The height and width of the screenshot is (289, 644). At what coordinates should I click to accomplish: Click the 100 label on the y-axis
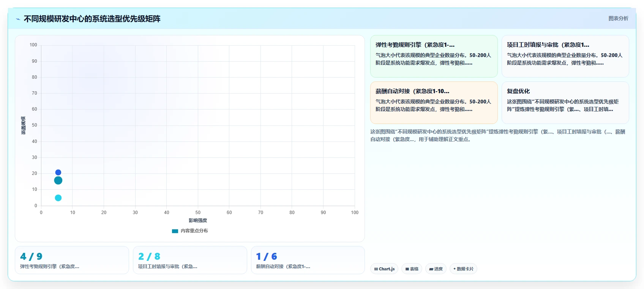(x=33, y=45)
